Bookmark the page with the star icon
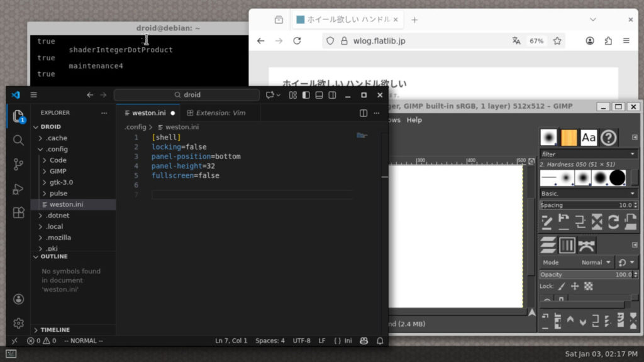 click(x=557, y=40)
